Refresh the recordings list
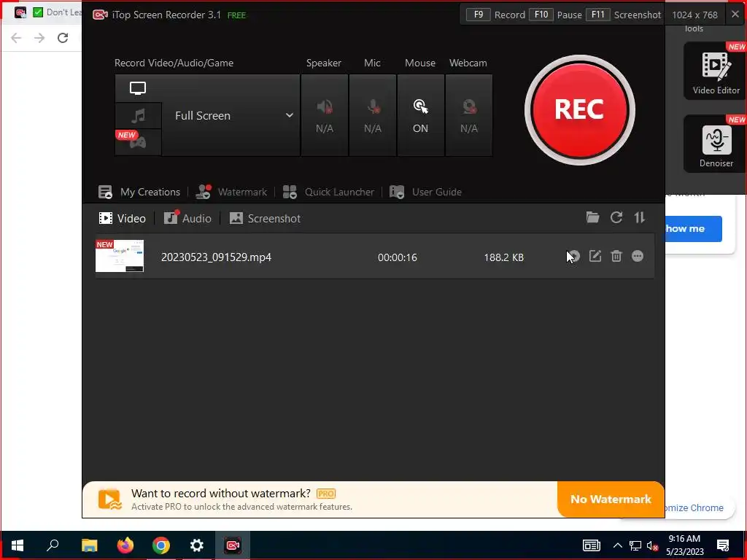The width and height of the screenshot is (747, 560). [x=616, y=217]
